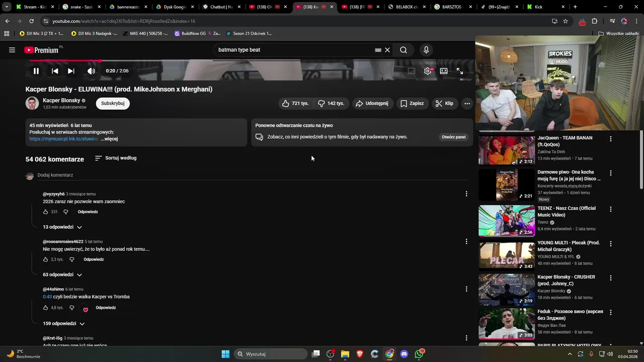Open the mymusicpl.lnk.to link
644x362 pixels.
pyautogui.click(x=64, y=139)
